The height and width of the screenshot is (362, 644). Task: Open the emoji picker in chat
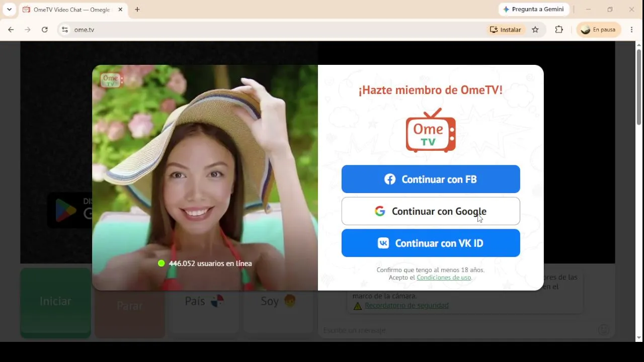pyautogui.click(x=604, y=330)
